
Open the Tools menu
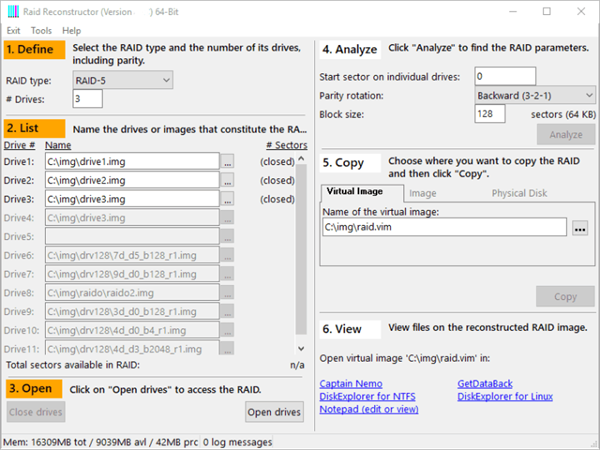click(x=41, y=31)
